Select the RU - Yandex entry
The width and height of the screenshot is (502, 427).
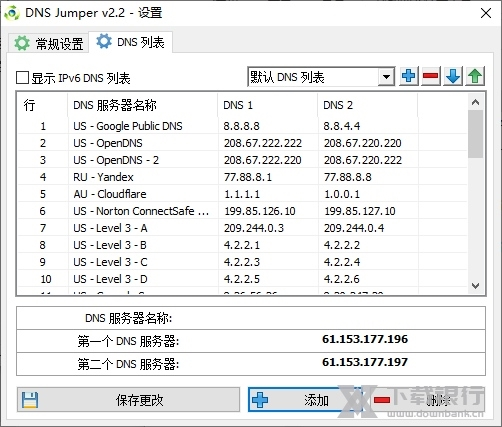coord(103,177)
